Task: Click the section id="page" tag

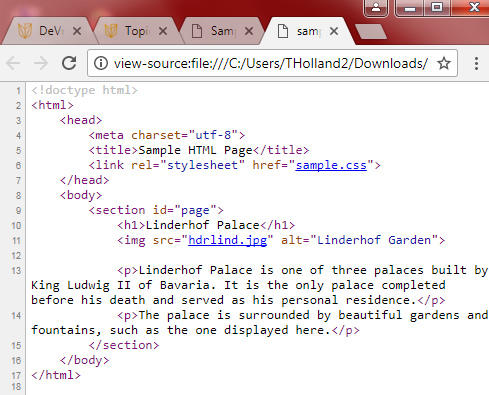Action: pos(156,210)
